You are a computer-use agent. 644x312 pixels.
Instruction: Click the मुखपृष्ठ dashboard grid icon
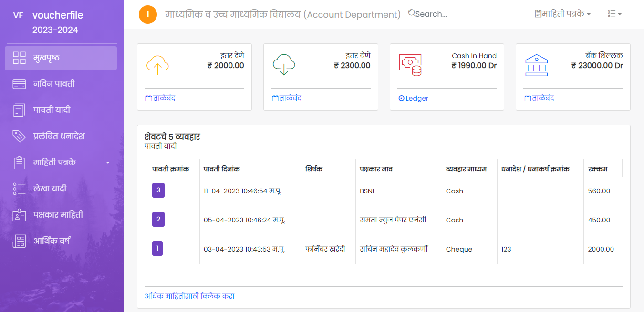(x=20, y=58)
